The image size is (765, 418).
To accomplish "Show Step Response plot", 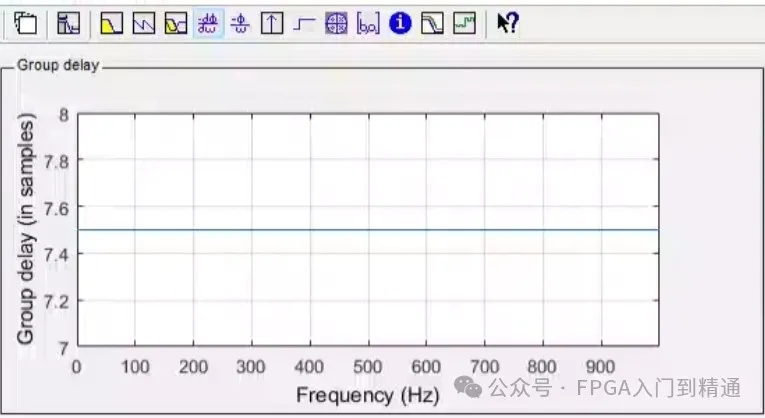I will click(x=304, y=23).
